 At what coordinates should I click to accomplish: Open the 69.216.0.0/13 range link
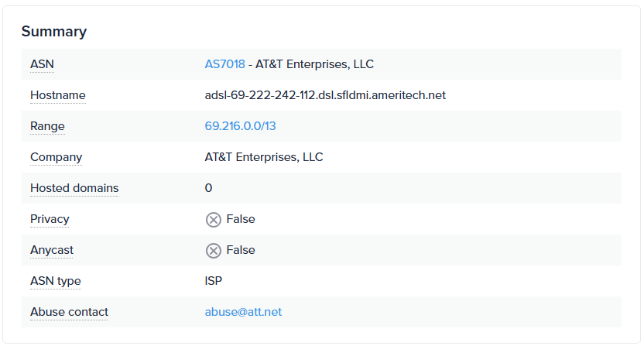(x=240, y=126)
